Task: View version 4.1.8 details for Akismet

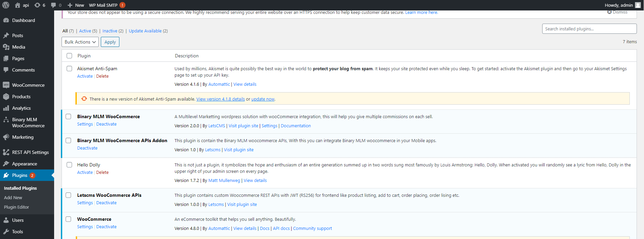Action: (221, 99)
